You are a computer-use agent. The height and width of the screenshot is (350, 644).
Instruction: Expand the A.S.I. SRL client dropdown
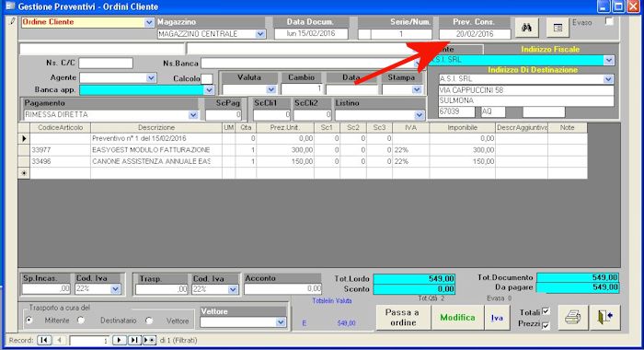[609, 60]
